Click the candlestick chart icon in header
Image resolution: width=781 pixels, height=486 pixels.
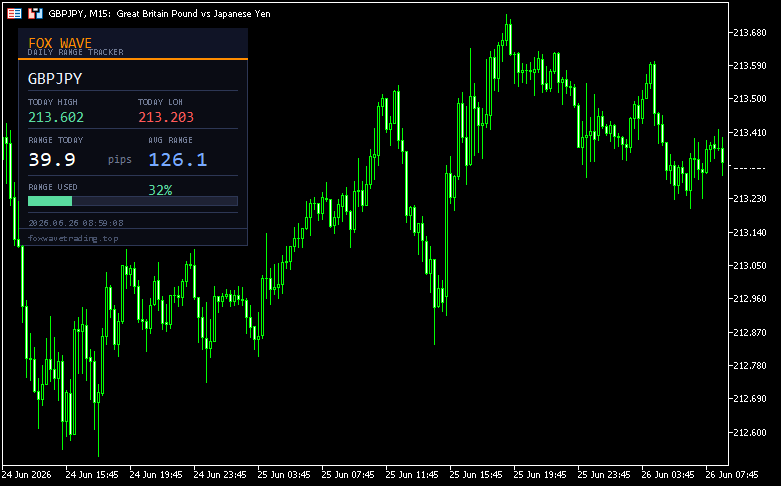35,13
